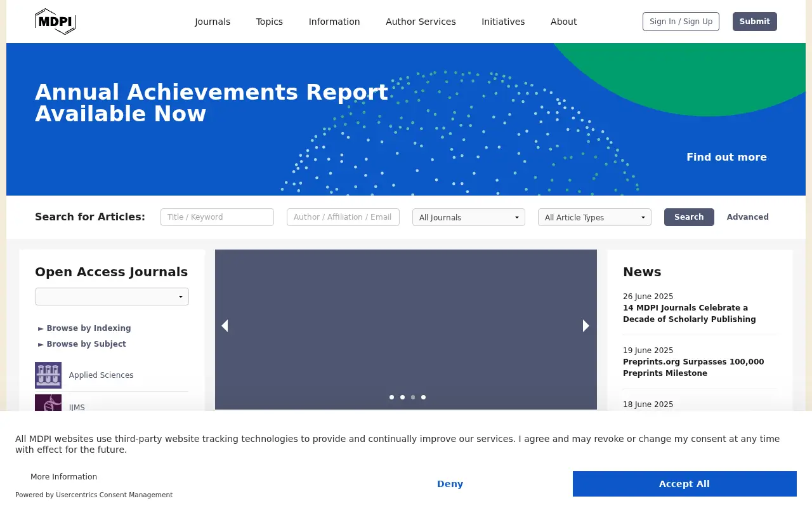Open the All Article Types dropdown
The image size is (812, 508).
tap(594, 217)
